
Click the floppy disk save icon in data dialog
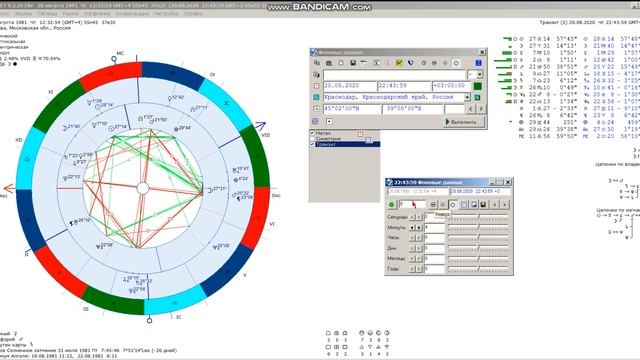point(353,63)
